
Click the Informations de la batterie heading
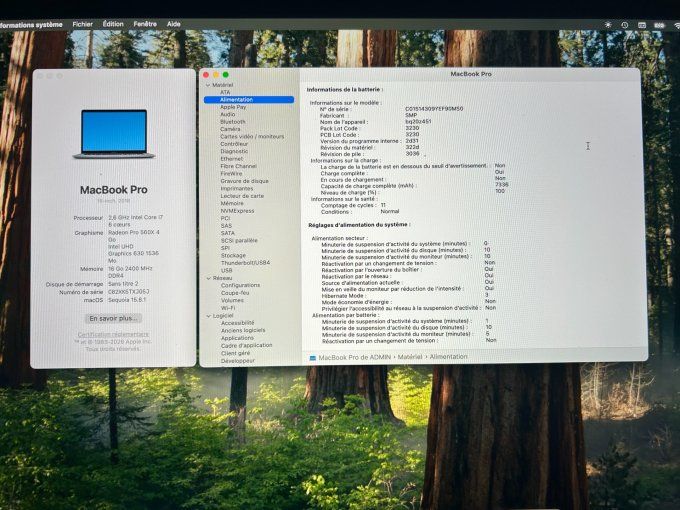(x=345, y=90)
